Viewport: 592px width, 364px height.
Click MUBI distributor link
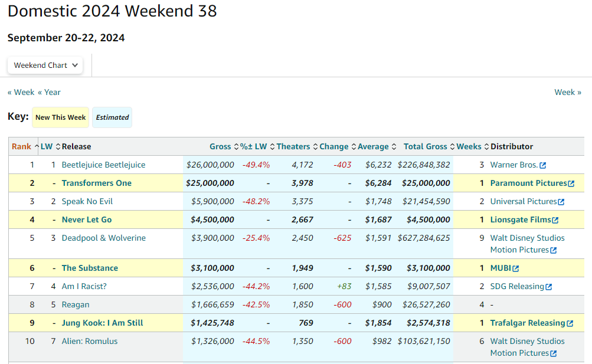[501, 268]
